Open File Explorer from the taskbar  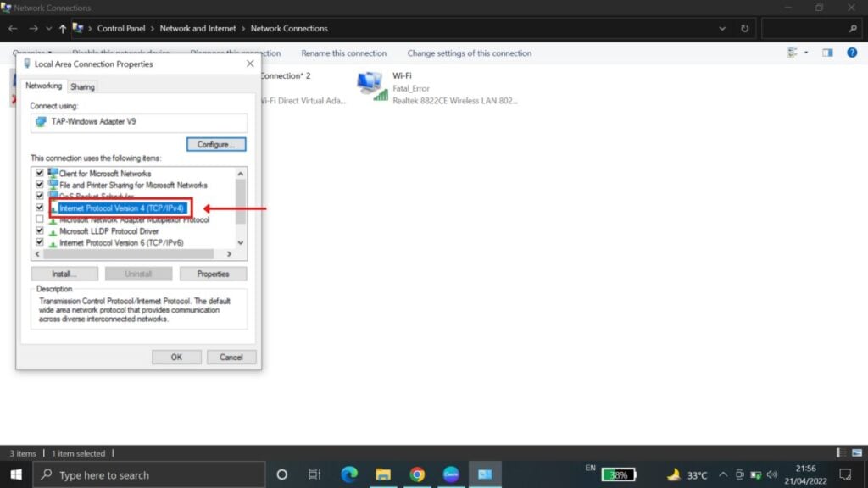coord(383,474)
